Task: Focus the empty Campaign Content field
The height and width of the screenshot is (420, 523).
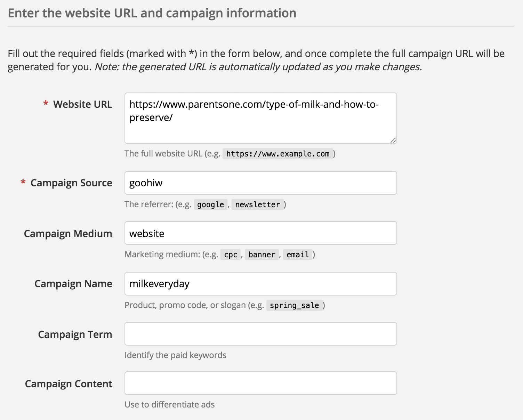Action: point(260,383)
